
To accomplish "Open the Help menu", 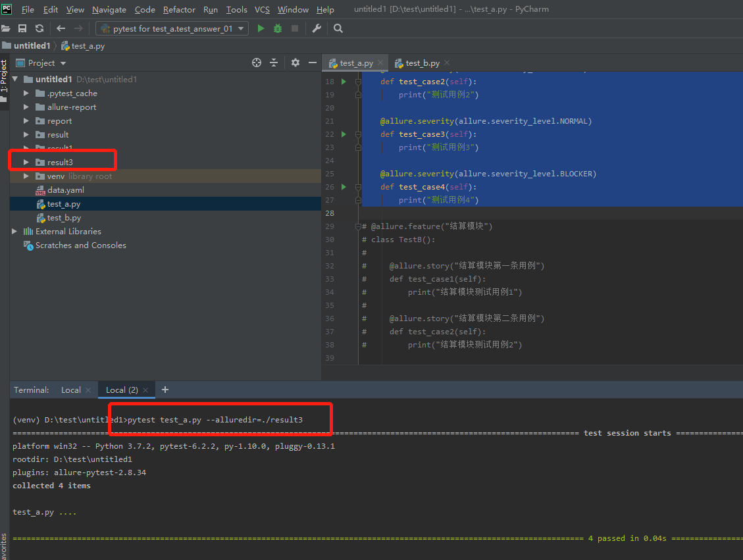I will [x=325, y=9].
